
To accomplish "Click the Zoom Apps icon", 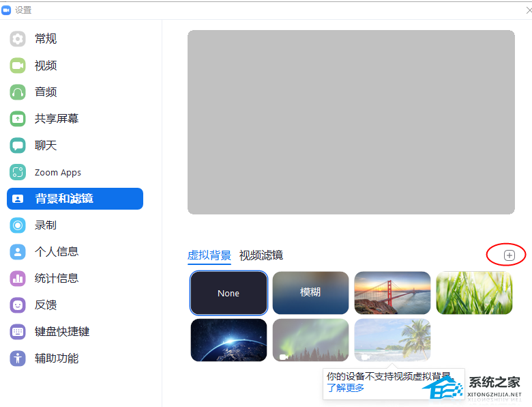I will pyautogui.click(x=18, y=172).
